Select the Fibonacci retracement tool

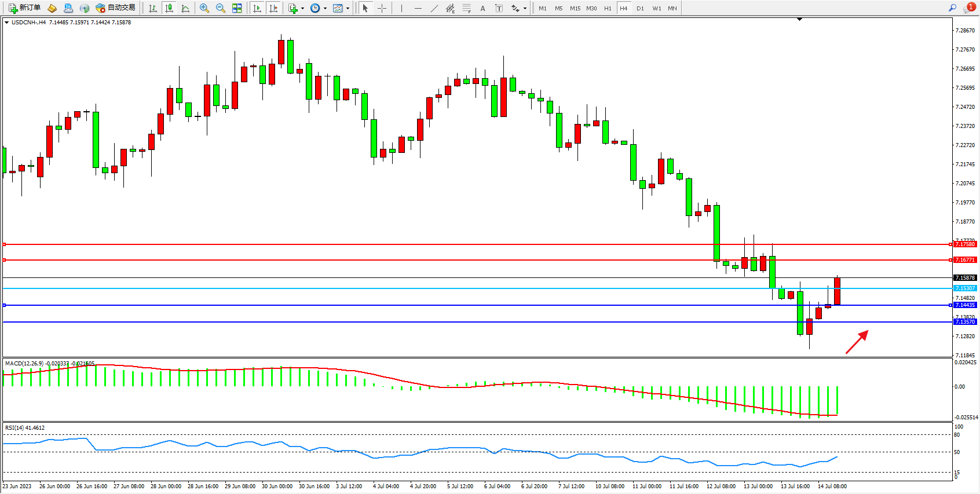coord(466,8)
